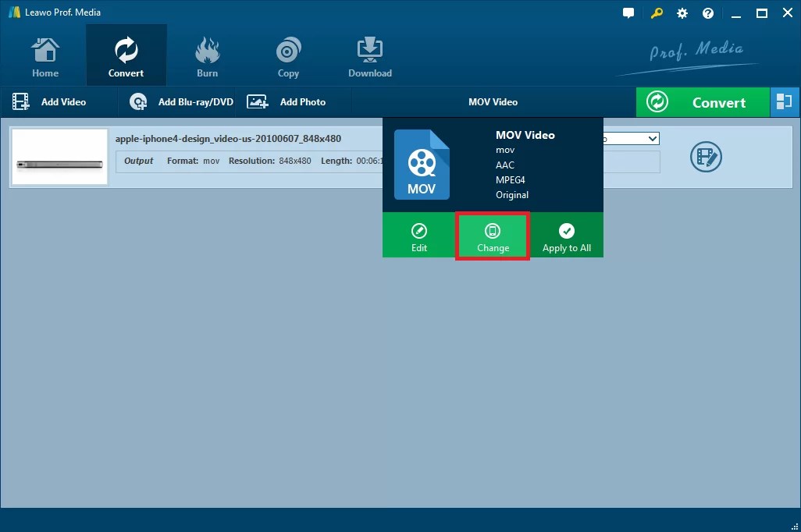
Task: Click the video edit pencil icon on the file row
Action: point(706,157)
